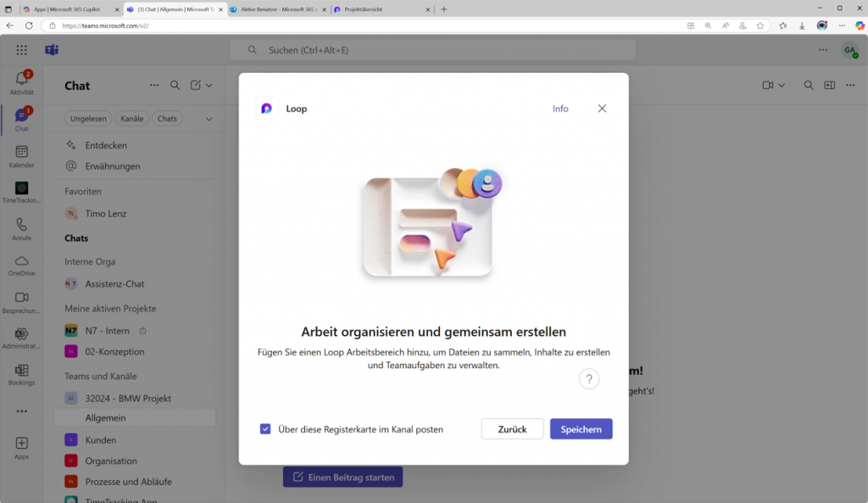
Task: Uncheck Über diese Registerkarte im Kanal posten
Action: (266, 430)
